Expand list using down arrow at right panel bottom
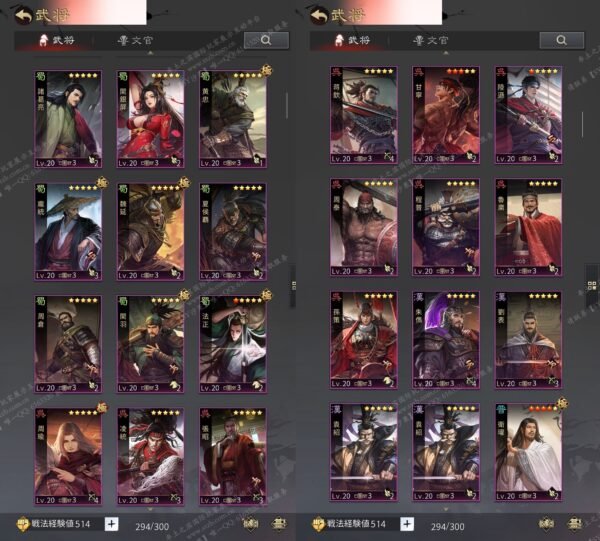The height and width of the screenshot is (541, 600). click(x=446, y=507)
